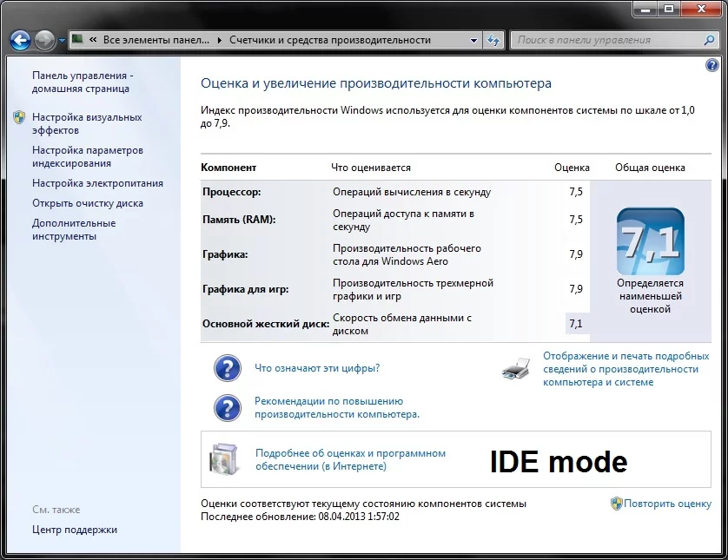Image resolution: width=728 pixels, height=560 pixels.
Task: Click the 7,1 score in hard disk row
Action: pos(576,324)
